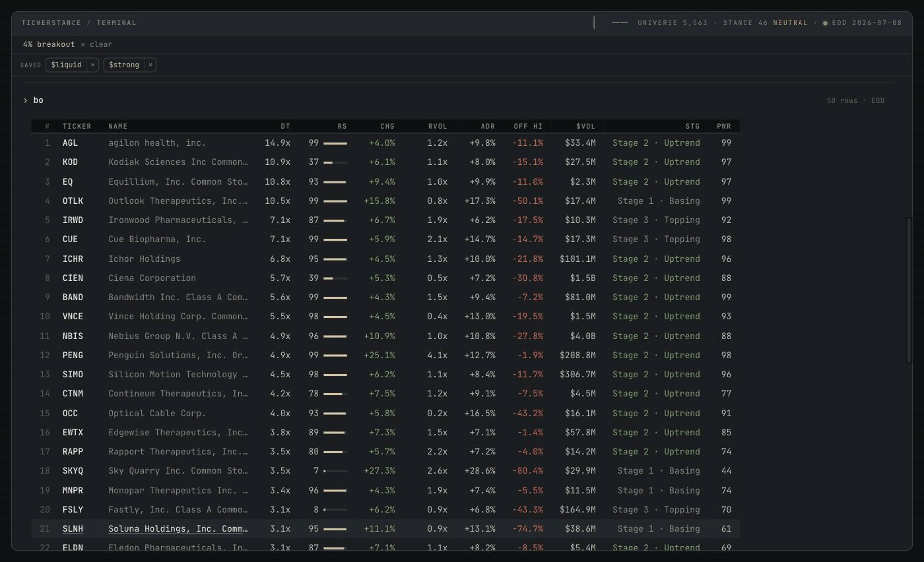Viewport: 924px width, 562px height.
Task: Select the SKYQ ticker
Action: [x=73, y=471]
